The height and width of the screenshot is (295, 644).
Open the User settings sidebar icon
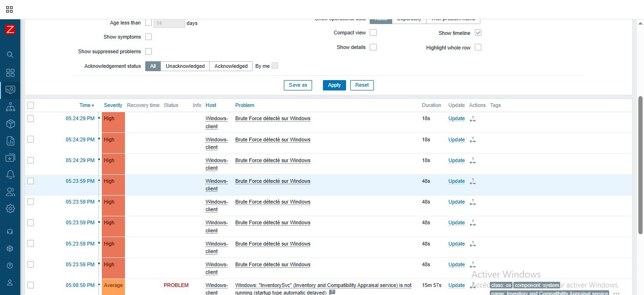(10, 282)
